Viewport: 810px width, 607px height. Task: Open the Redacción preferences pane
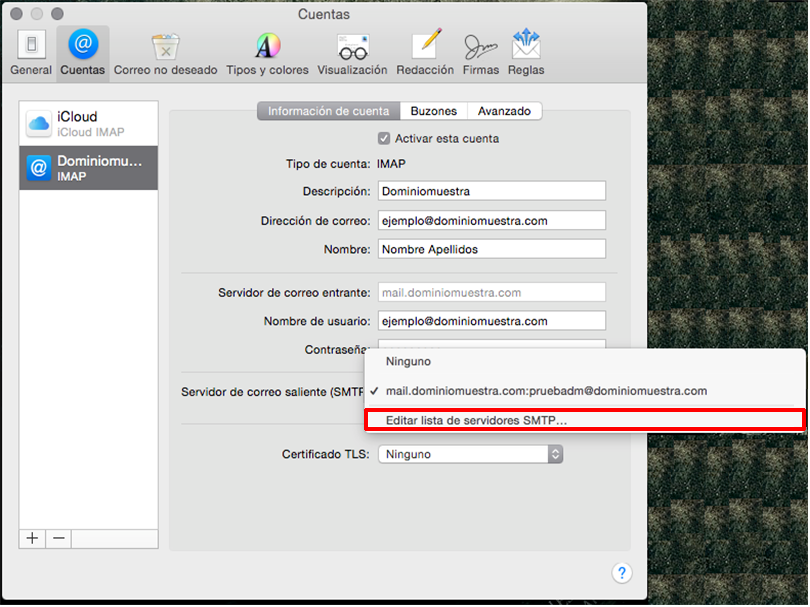tap(425, 53)
